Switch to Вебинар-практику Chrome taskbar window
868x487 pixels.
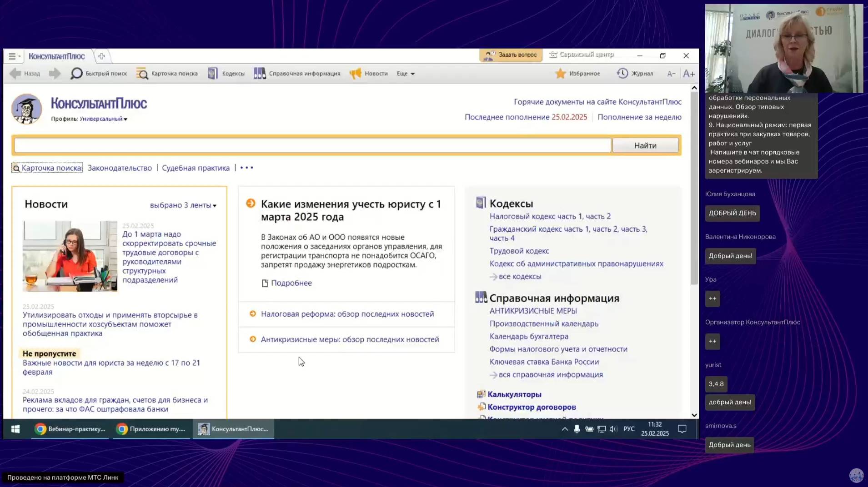point(70,429)
